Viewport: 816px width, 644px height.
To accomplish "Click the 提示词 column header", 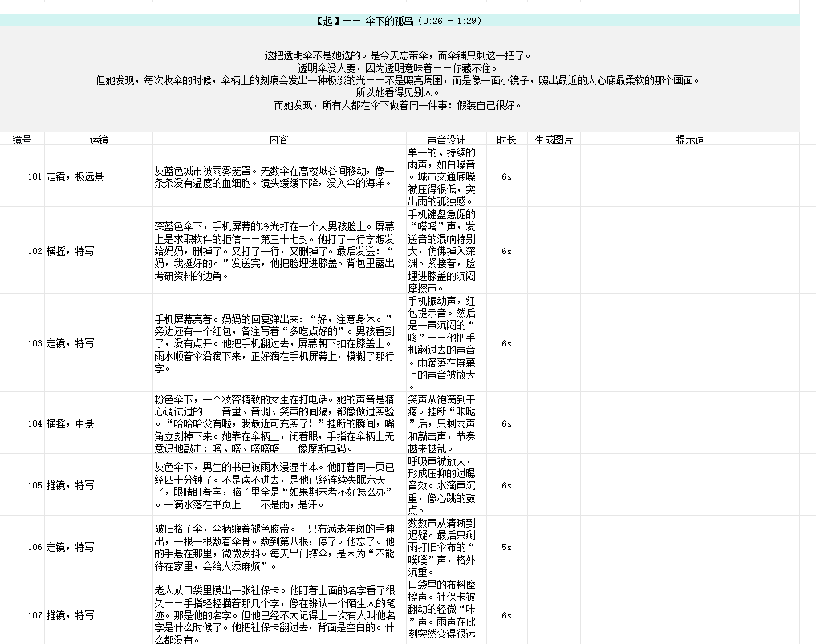I will click(x=690, y=139).
